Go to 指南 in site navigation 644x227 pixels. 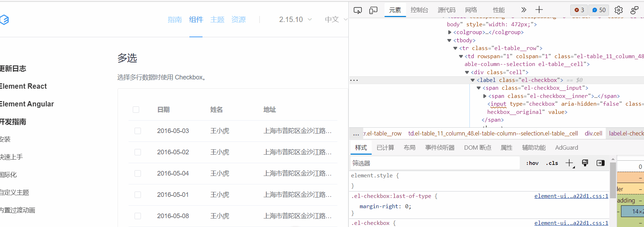pyautogui.click(x=175, y=20)
